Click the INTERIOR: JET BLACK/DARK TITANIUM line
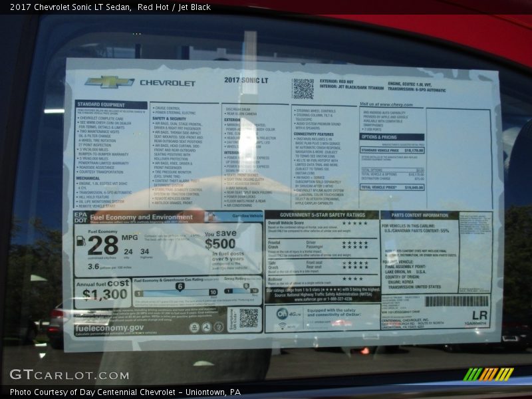The width and height of the screenshot is (532, 399). (352, 87)
